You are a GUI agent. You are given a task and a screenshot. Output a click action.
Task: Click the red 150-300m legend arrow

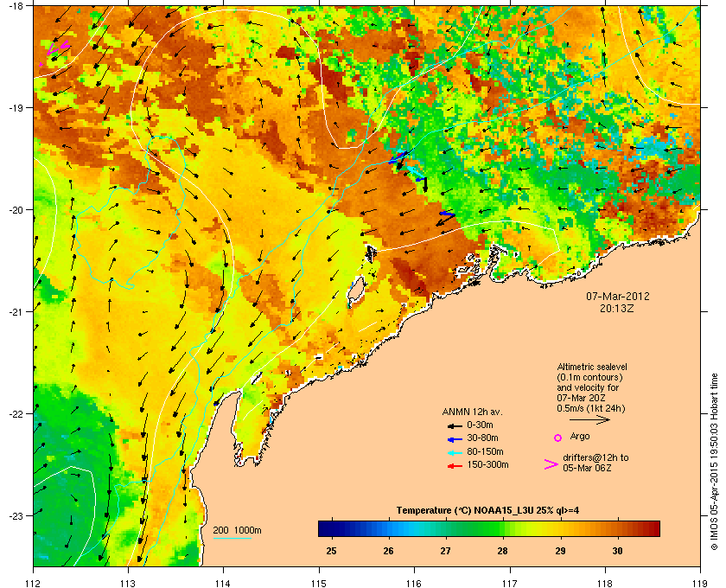455,466
